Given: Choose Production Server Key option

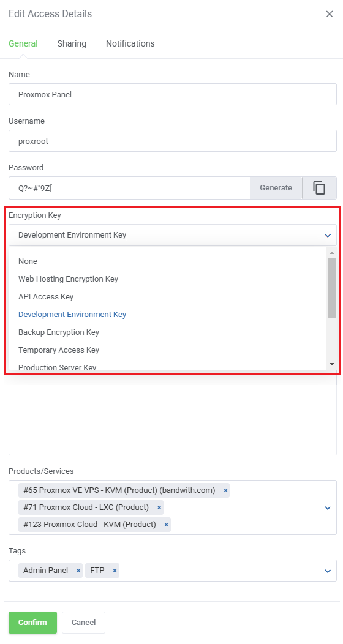Looking at the screenshot, I should point(168,365).
